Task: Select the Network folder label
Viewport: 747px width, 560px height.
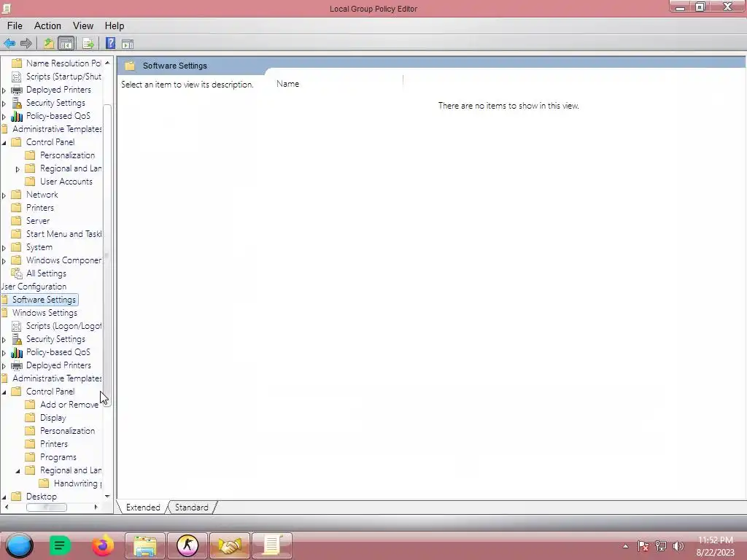Action: click(42, 195)
